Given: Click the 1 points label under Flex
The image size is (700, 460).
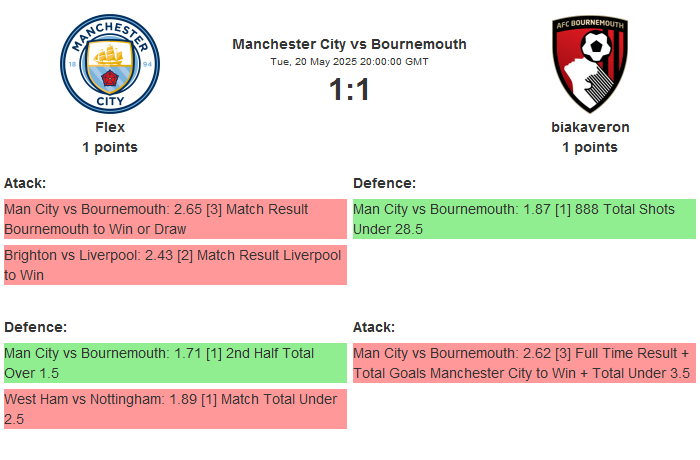Looking at the screenshot, I should click(x=110, y=147).
